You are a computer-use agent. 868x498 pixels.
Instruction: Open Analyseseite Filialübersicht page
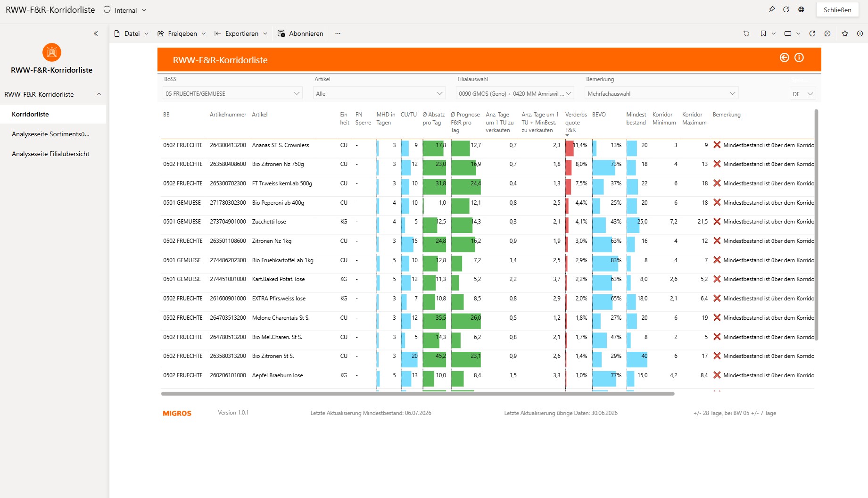click(50, 154)
